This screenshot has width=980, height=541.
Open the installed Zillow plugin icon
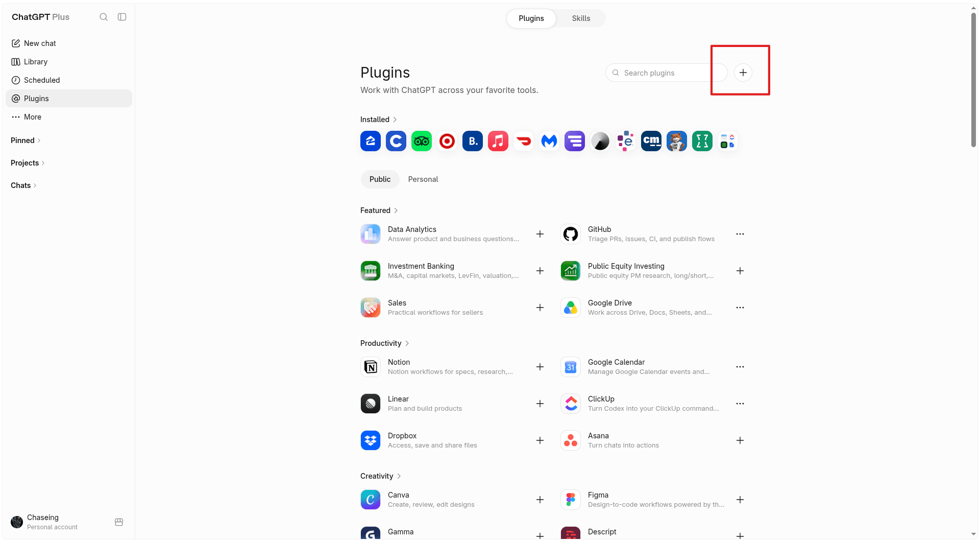(371, 141)
